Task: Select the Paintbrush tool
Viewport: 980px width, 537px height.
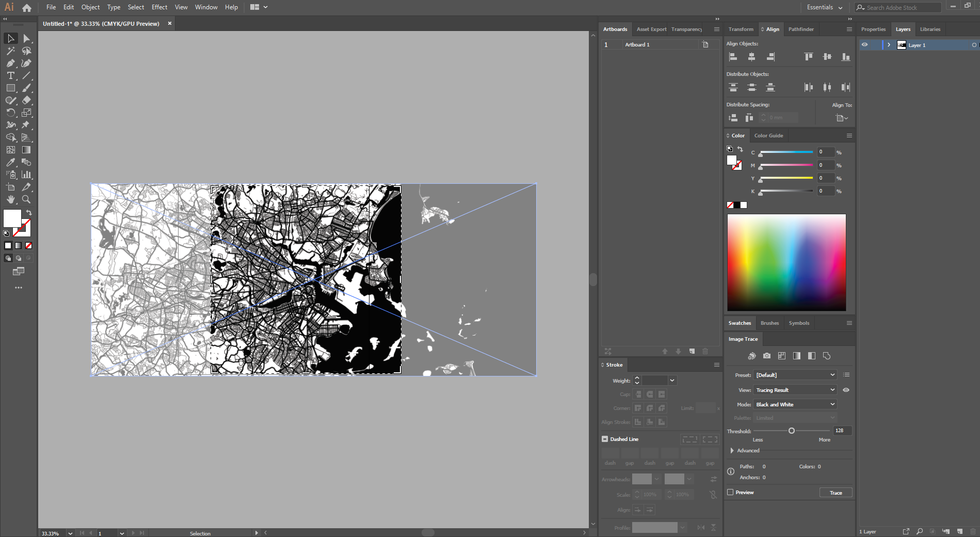Action: click(x=26, y=88)
